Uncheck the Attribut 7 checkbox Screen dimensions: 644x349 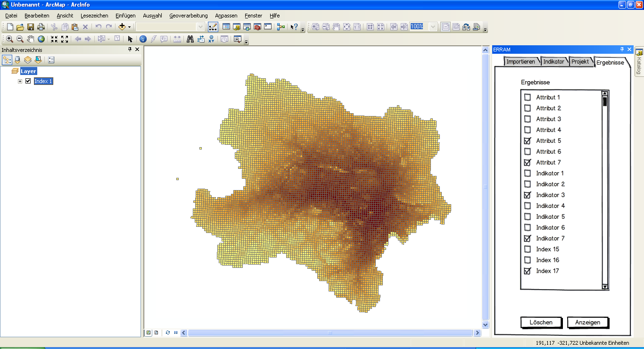pyautogui.click(x=528, y=162)
